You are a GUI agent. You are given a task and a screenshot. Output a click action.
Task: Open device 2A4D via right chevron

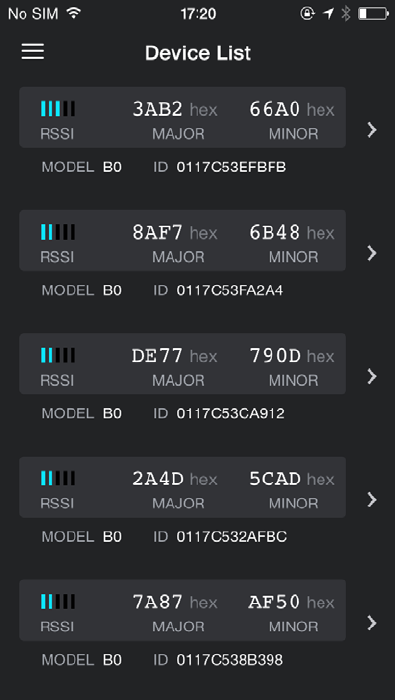click(x=372, y=500)
